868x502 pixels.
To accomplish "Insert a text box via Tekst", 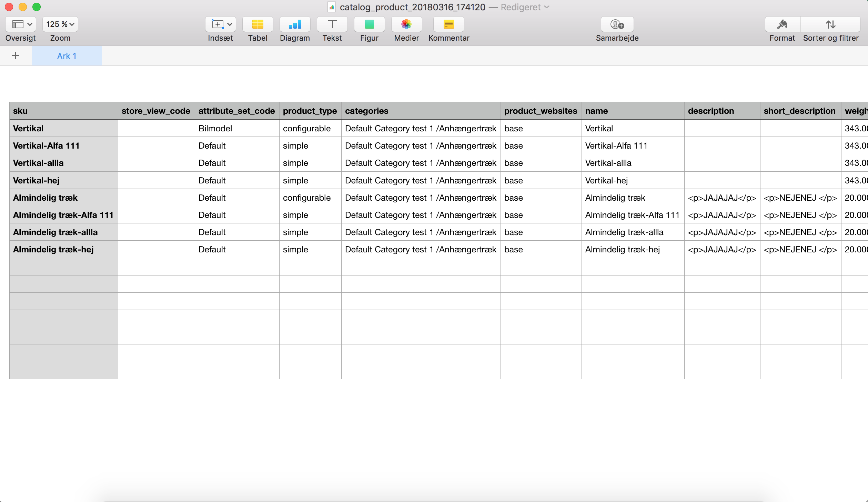I will click(332, 24).
